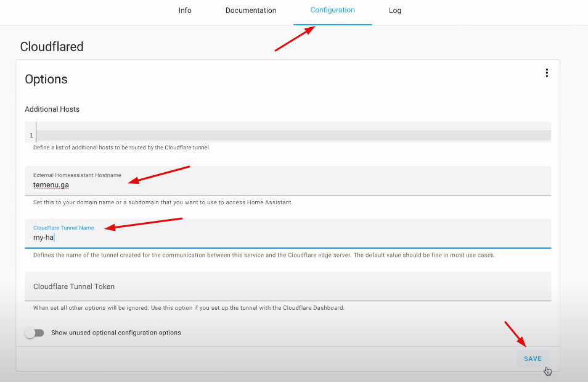Click the 'Define a list of additional hosts' description
This screenshot has height=382, width=588.
121,147
